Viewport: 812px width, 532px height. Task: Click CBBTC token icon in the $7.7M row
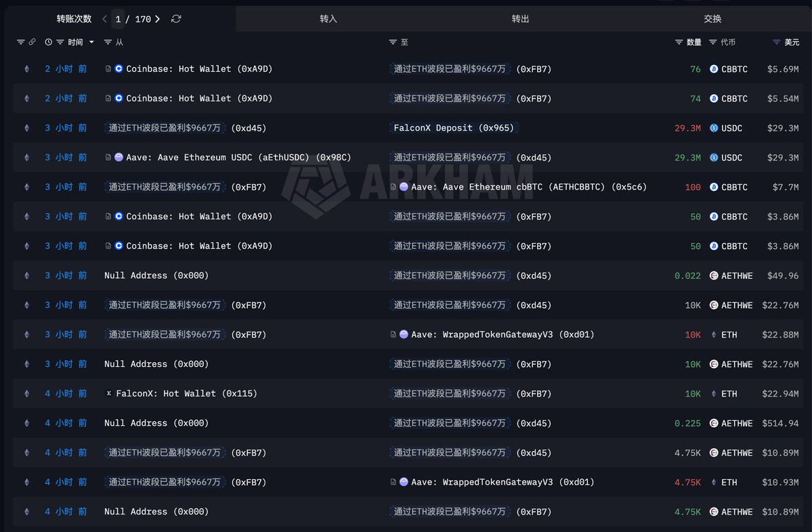(x=714, y=187)
